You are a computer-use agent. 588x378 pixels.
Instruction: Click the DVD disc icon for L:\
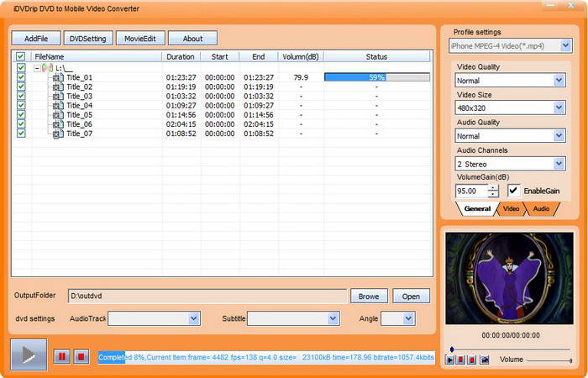[47, 68]
